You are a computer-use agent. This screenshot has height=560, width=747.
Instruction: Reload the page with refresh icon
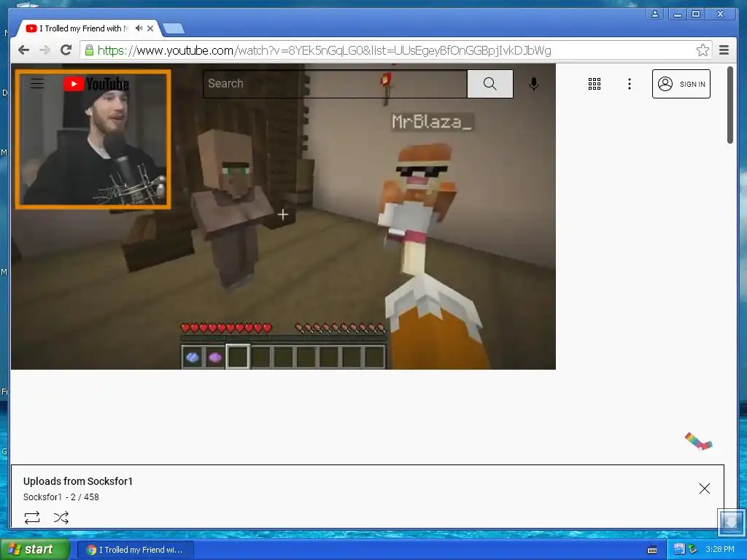[66, 50]
